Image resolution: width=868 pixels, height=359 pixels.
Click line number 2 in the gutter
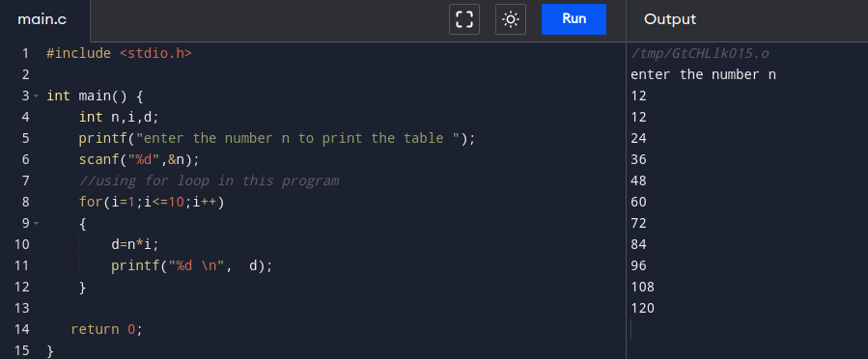click(x=25, y=75)
